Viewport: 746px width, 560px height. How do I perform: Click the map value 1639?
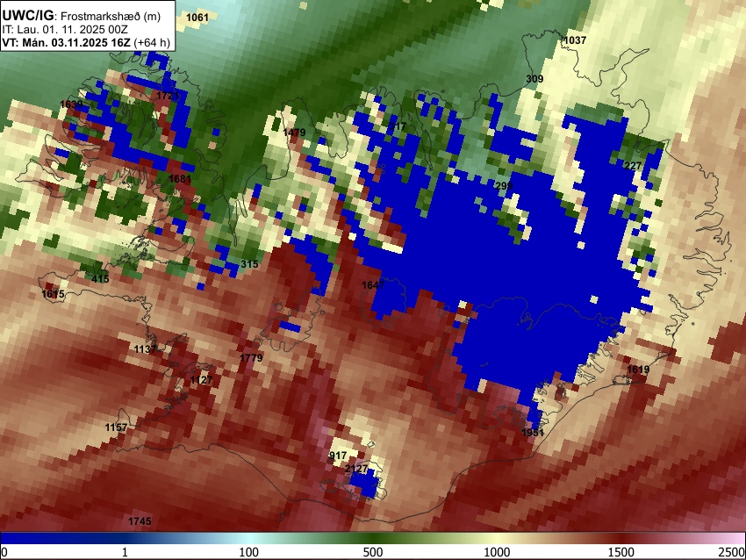click(x=71, y=104)
